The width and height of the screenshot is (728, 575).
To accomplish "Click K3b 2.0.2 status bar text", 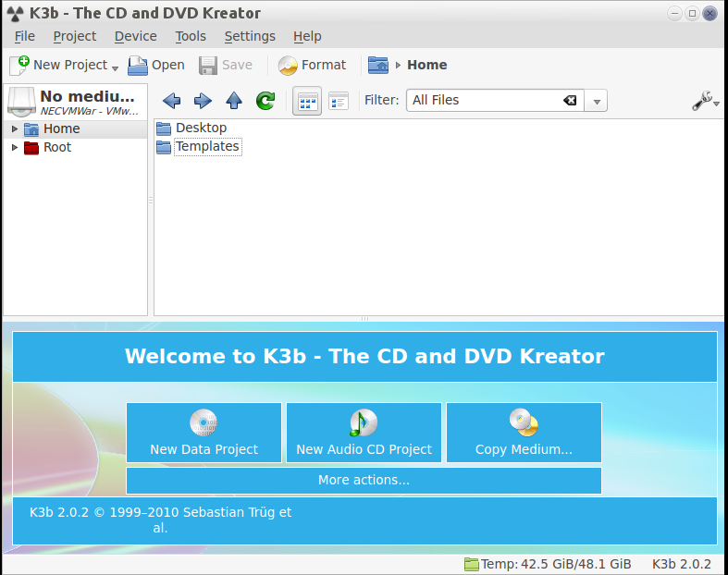I will coord(681,564).
